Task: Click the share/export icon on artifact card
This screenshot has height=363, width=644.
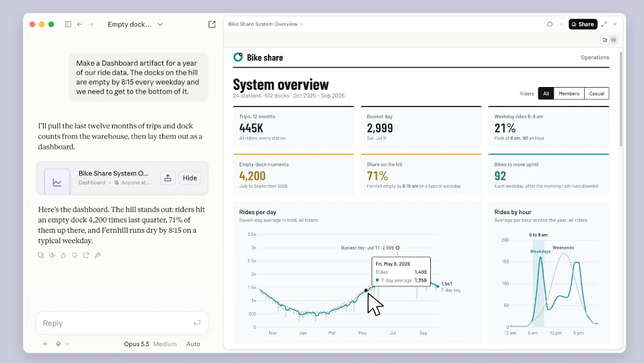Action: tap(167, 178)
